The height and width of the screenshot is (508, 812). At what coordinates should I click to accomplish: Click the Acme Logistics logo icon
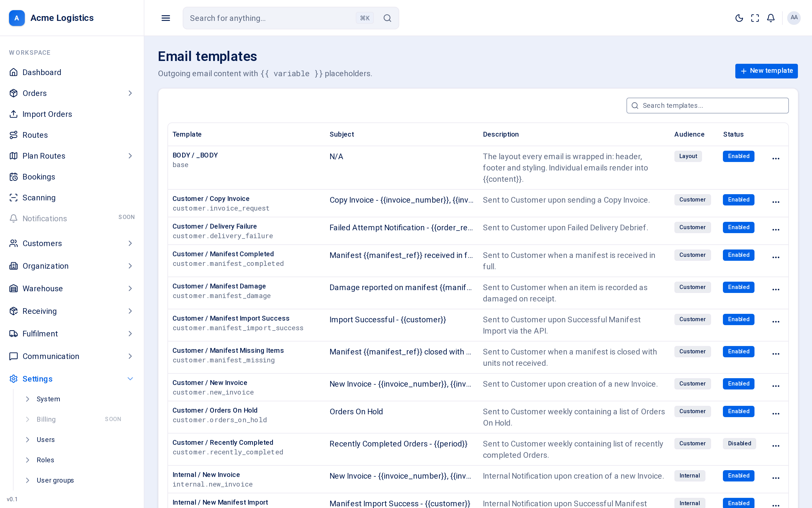(17, 18)
